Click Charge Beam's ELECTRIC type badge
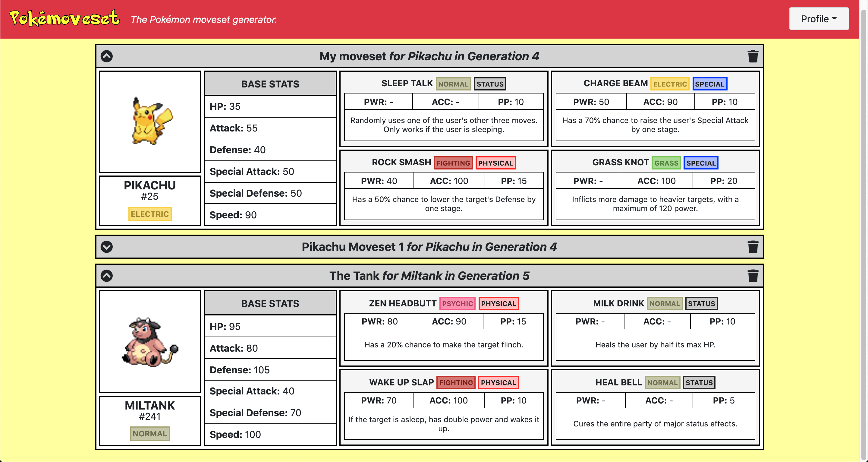The image size is (868, 462). 669,84
